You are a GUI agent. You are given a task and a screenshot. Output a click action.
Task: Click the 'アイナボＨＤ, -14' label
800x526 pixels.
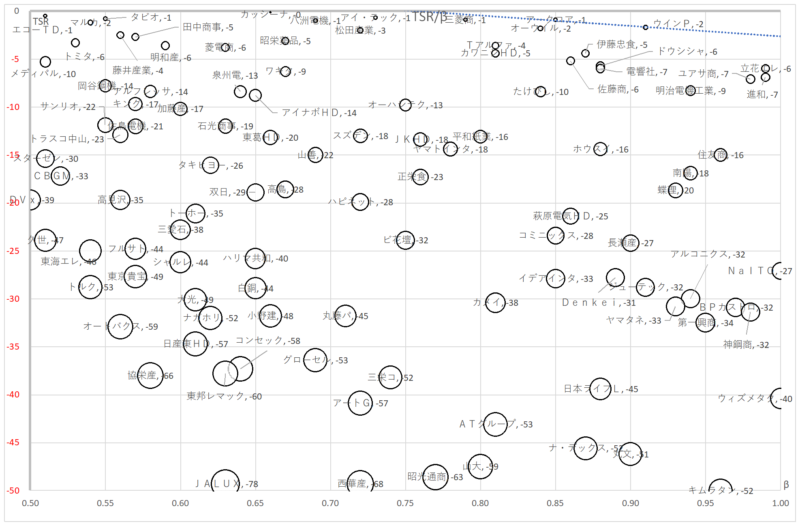319,113
